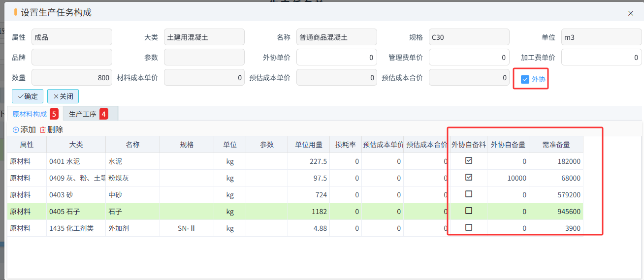644x280 pixels.
Task: Click 删除 to remove selected row
Action: (x=51, y=129)
